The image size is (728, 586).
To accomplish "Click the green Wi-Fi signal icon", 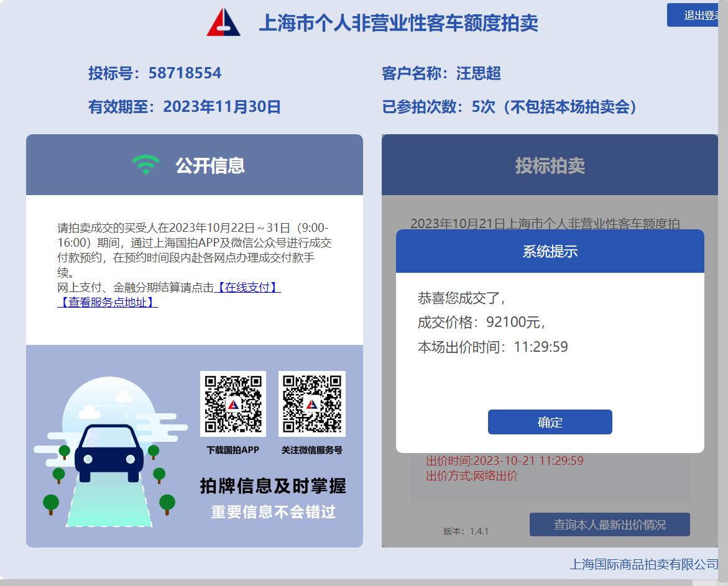I will click(145, 164).
